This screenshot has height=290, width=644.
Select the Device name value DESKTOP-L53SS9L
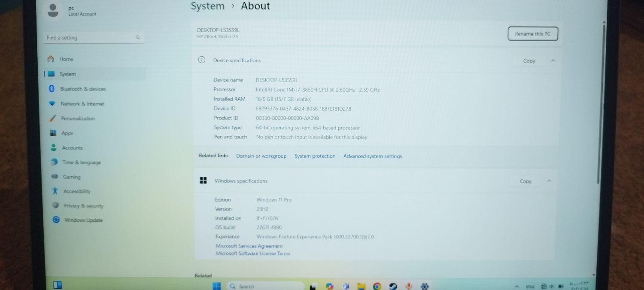[x=276, y=80]
